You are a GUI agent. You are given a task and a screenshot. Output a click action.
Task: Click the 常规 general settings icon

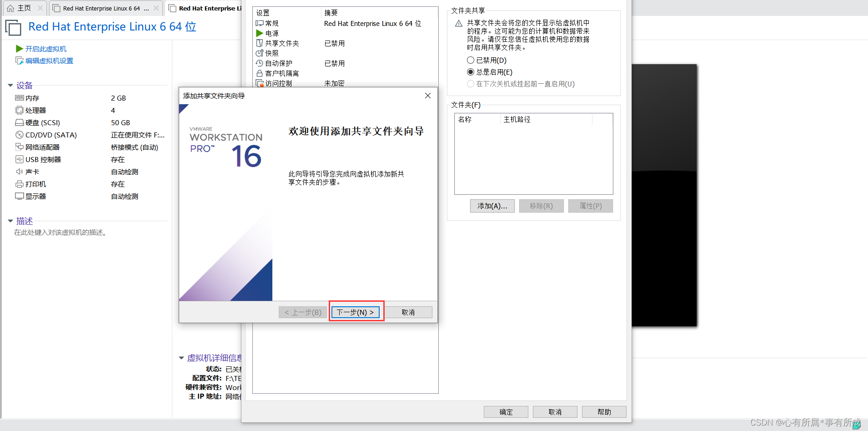[260, 23]
